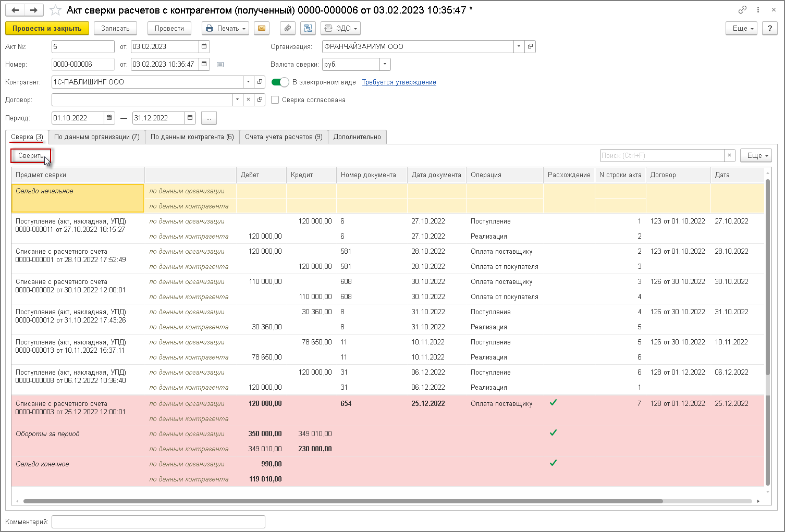Click the document structure icon beside paperclip
The height and width of the screenshot is (532, 785).
tap(308, 28)
